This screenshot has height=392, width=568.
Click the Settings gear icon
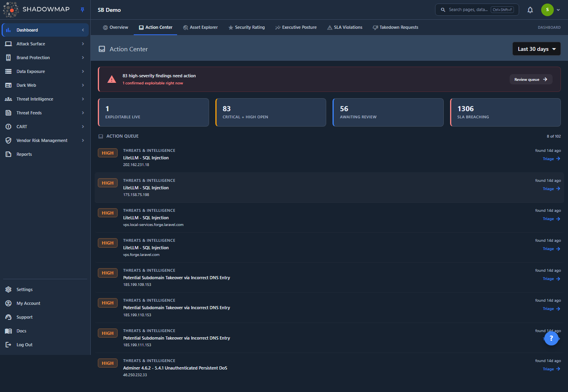8,289
